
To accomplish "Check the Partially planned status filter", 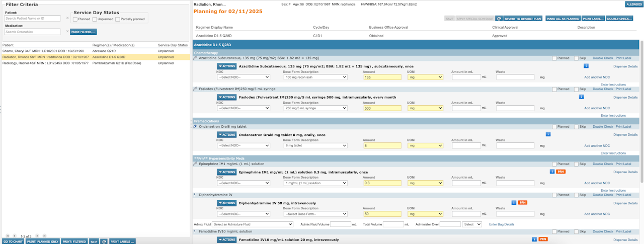I will coord(118,19).
